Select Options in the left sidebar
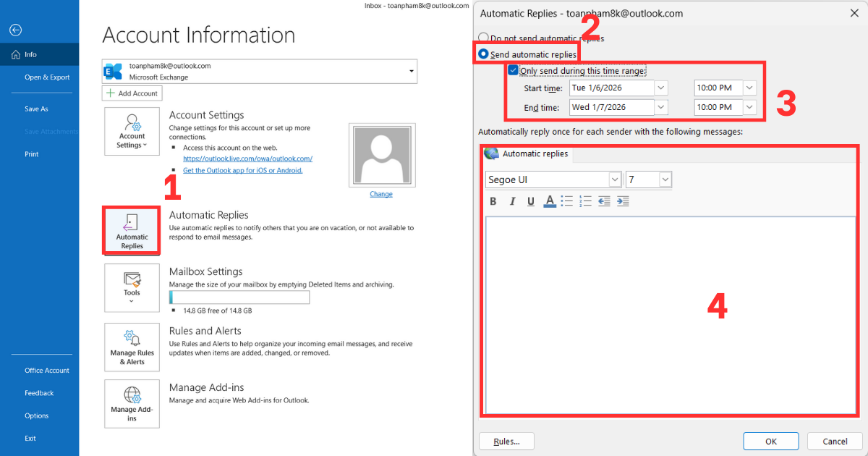Viewport: 868px width, 456px height. tap(36, 415)
